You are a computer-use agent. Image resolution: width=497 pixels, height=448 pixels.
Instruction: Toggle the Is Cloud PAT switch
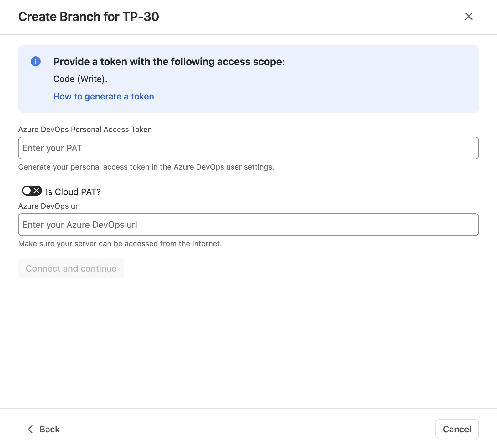(32, 191)
